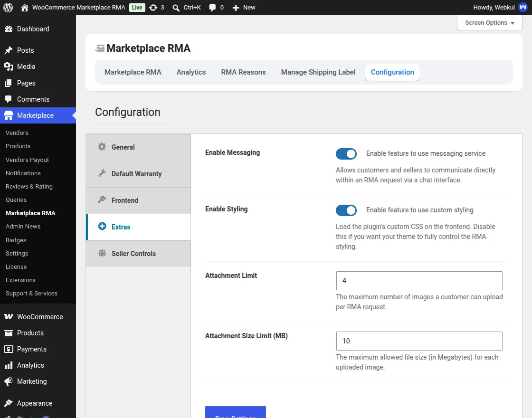Image resolution: width=532 pixels, height=418 pixels.
Task: Click the Webkul user avatar
Action: click(x=523, y=8)
